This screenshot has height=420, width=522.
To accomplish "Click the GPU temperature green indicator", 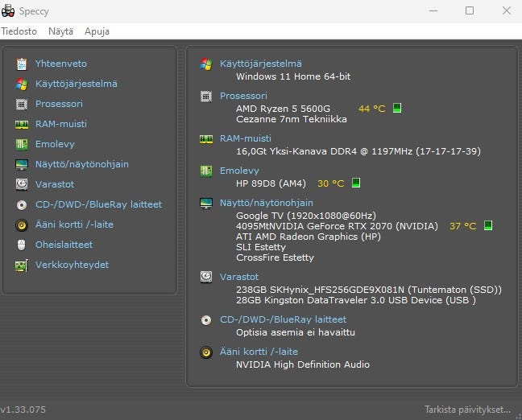I will [x=487, y=227].
